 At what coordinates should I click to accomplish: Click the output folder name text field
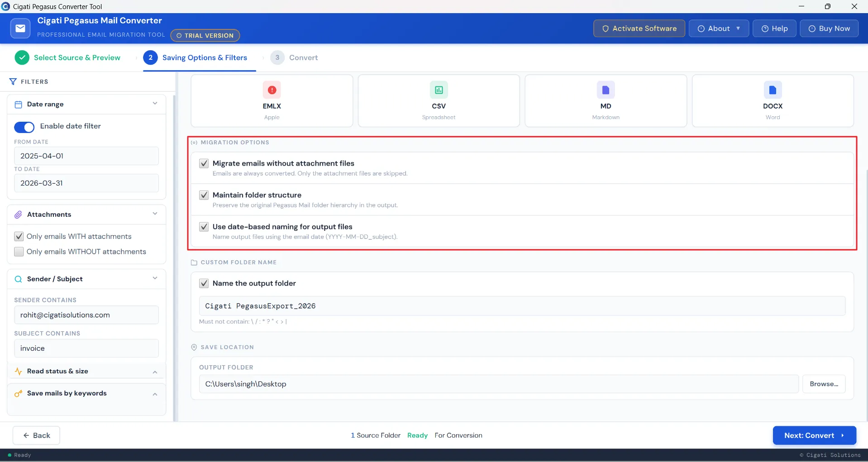tap(522, 306)
